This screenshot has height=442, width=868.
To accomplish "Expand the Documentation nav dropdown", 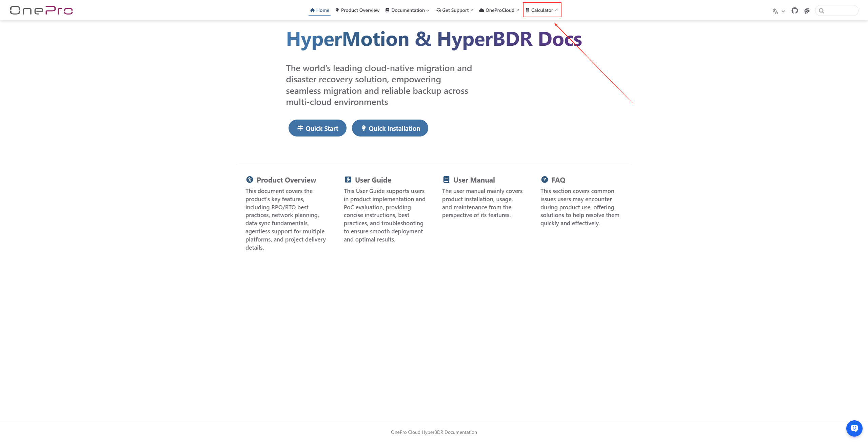I will [x=407, y=10].
